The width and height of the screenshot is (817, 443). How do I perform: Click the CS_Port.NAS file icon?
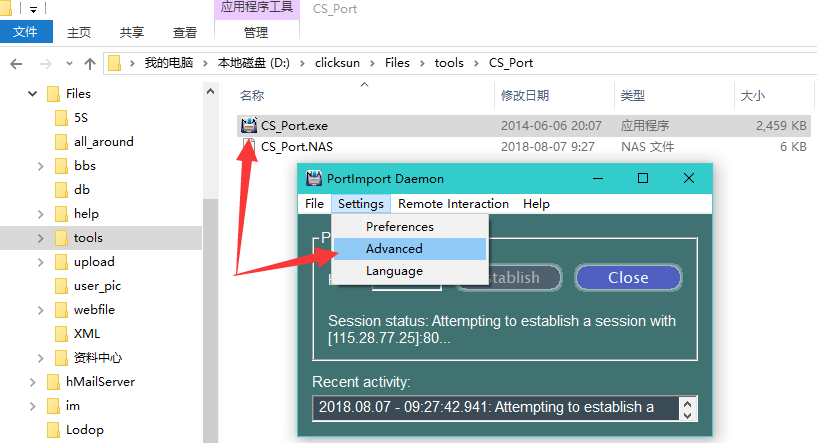(248, 147)
